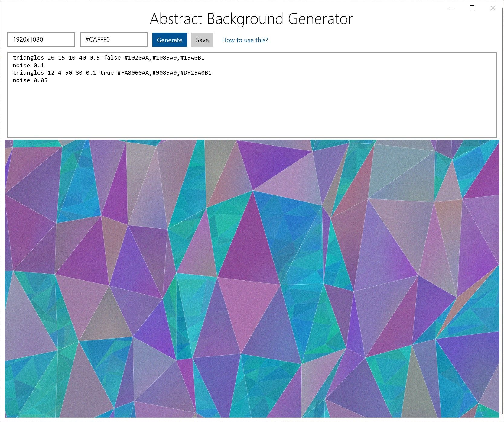The height and width of the screenshot is (422, 504).
Task: Click the Save button
Action: point(202,40)
